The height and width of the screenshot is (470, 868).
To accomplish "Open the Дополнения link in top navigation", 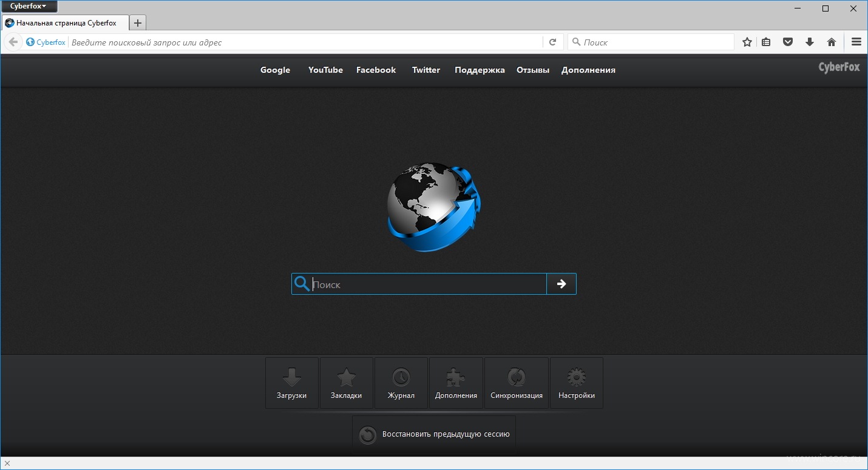I will (x=588, y=70).
